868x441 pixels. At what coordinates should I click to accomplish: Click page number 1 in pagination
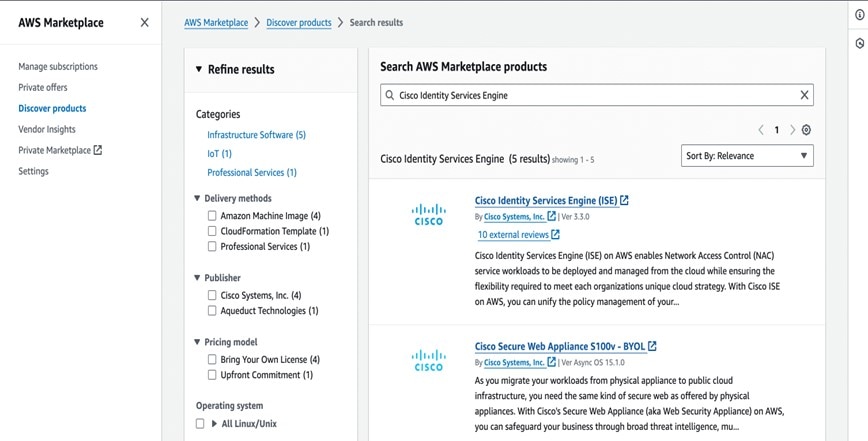click(x=777, y=130)
